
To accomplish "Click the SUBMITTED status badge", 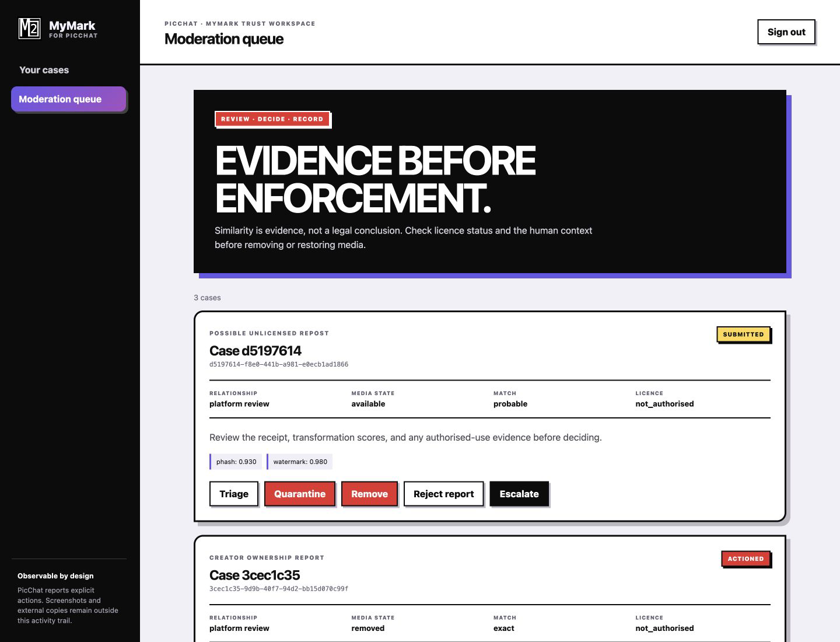I will point(743,334).
